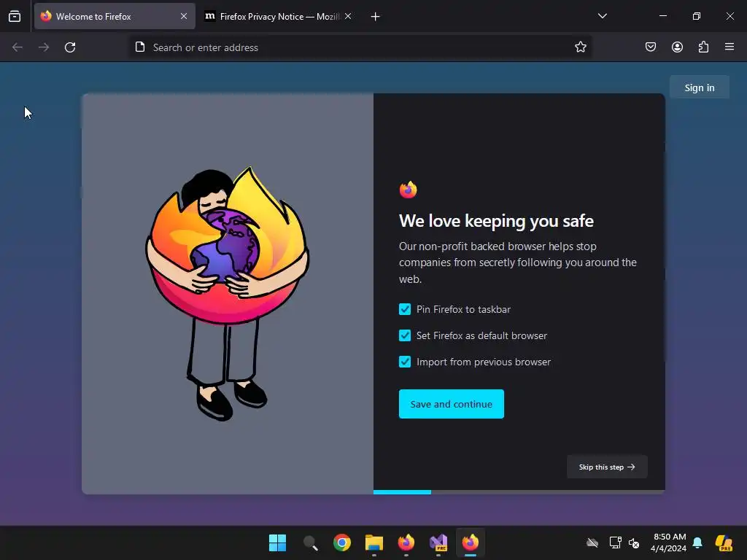Screen dimensions: 747x560
Task: Click the page identity icon in the address bar
Action: coord(140,47)
